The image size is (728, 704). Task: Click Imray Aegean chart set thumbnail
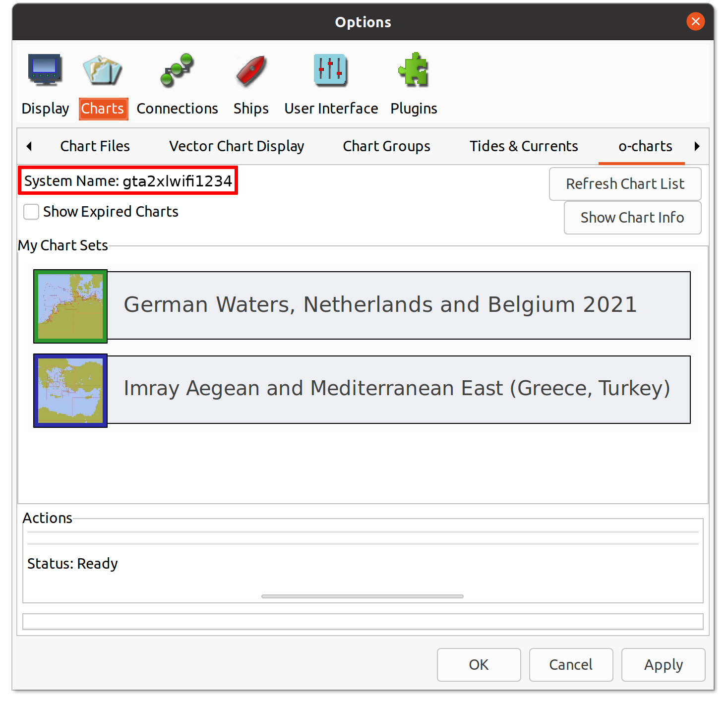(70, 390)
